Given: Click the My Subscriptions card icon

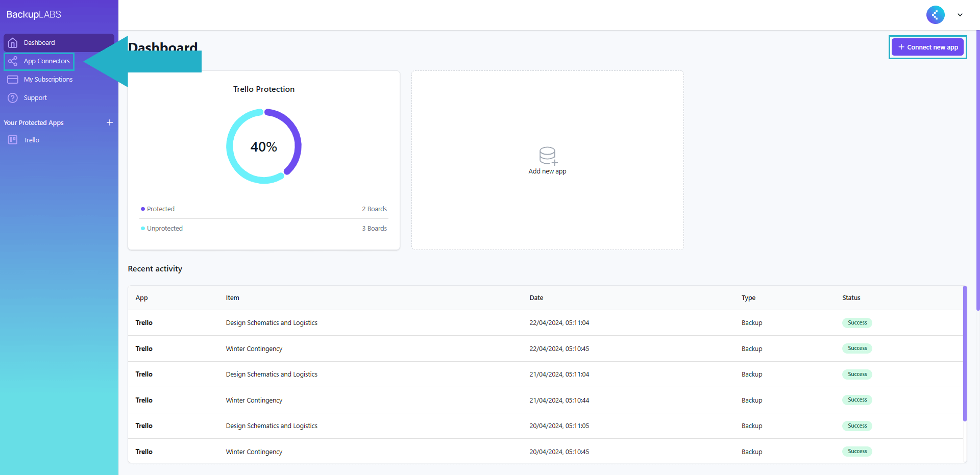Looking at the screenshot, I should click(13, 80).
